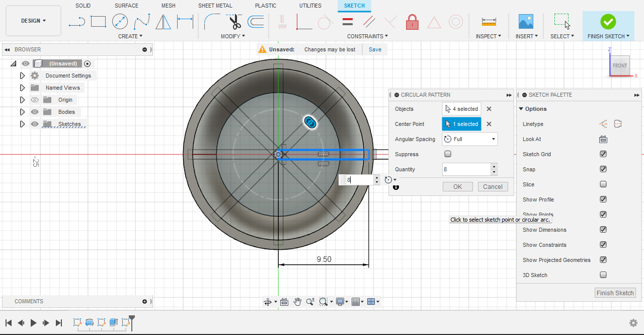Select the 2-Point Rectangle tool
The height and width of the screenshot is (335, 644).
point(98,22)
